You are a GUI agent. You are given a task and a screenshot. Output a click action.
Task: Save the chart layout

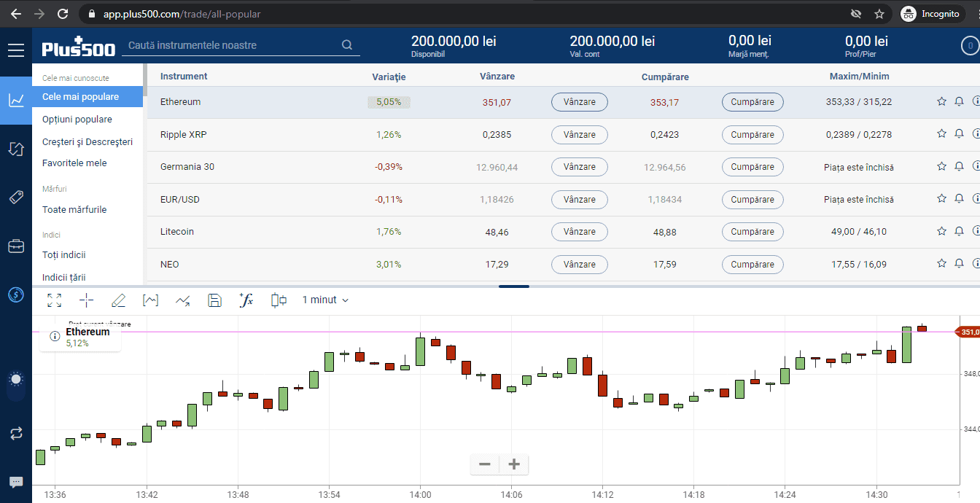(x=214, y=300)
